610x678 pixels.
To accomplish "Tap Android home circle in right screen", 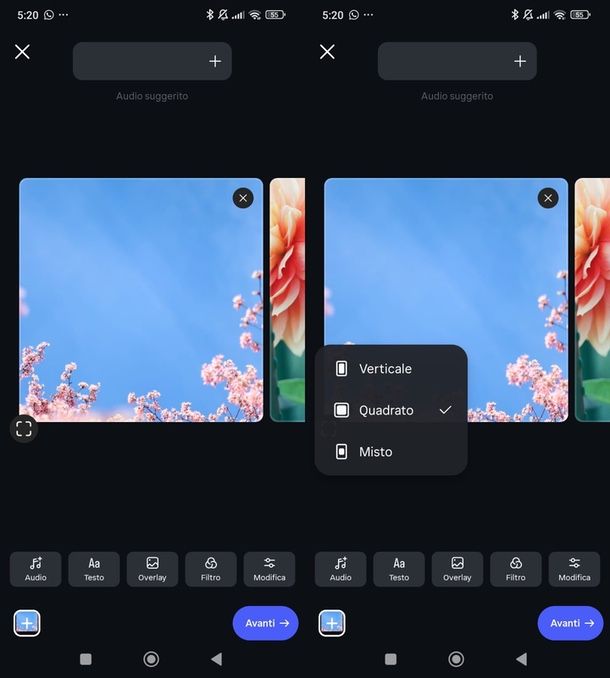I will [456, 659].
